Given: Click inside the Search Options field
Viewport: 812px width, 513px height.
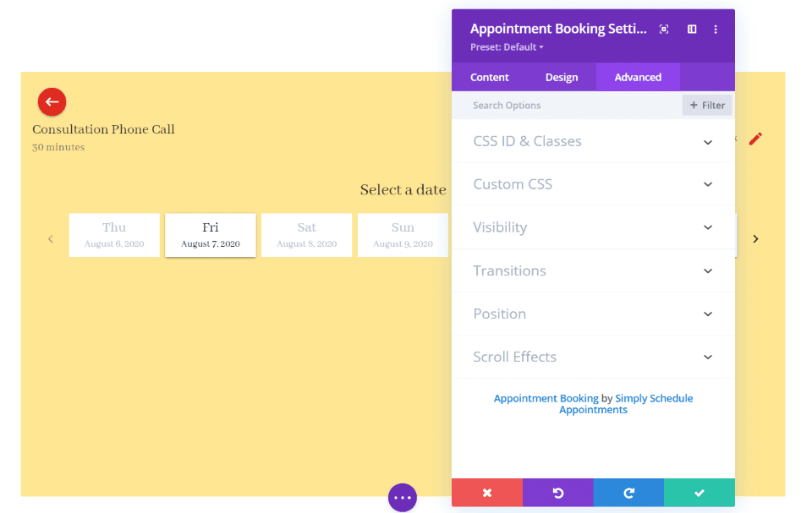Looking at the screenshot, I should point(541,105).
